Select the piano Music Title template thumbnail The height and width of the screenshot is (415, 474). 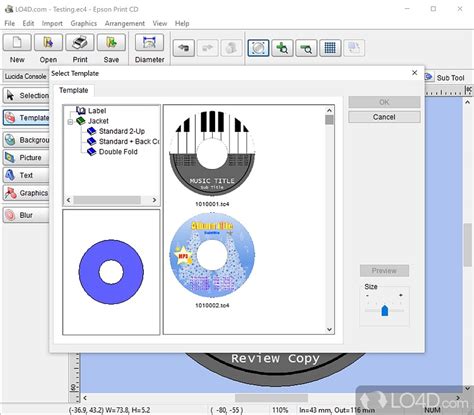coord(212,153)
